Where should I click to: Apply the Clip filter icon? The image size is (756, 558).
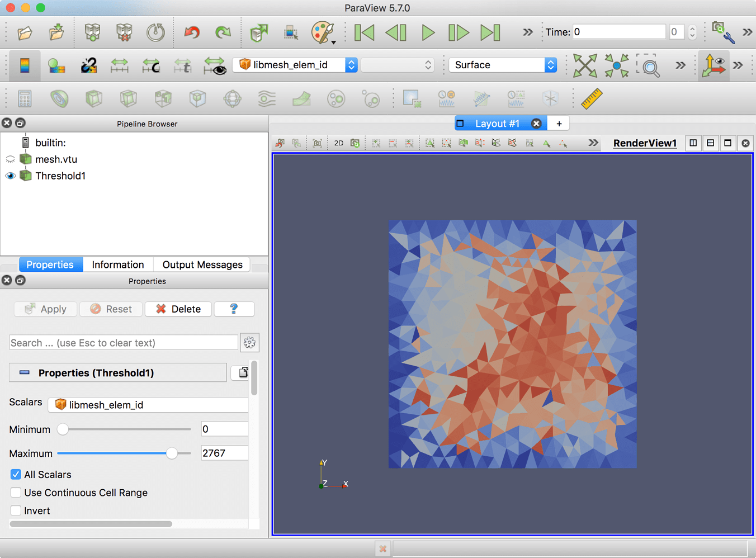pos(94,99)
